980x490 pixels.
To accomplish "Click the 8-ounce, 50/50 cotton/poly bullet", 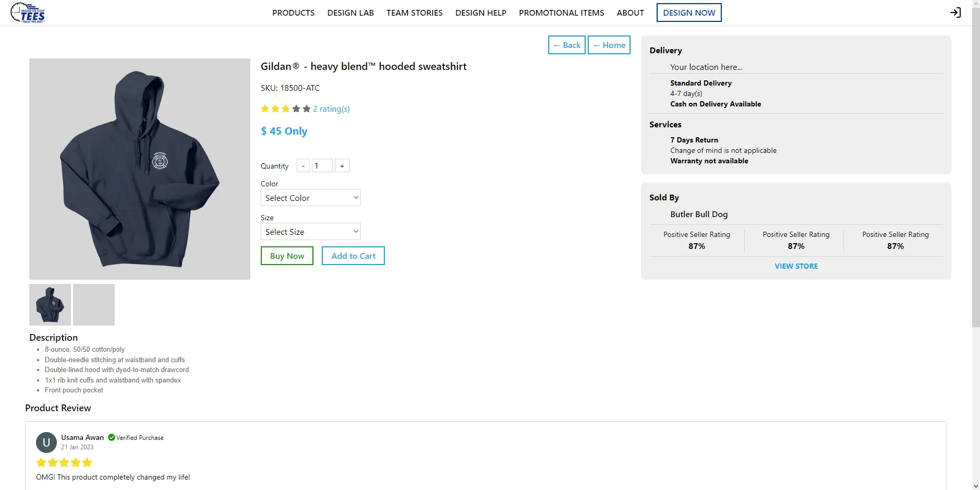I will (x=84, y=349).
